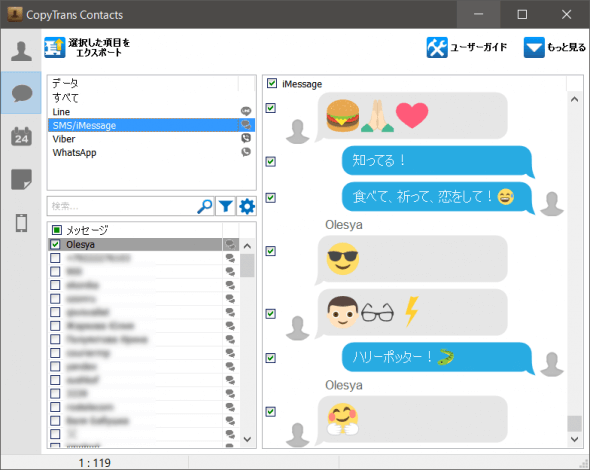This screenshot has height=470, width=590.
Task: Uncheck the ハリーポッター message checkbox
Action: click(x=271, y=358)
